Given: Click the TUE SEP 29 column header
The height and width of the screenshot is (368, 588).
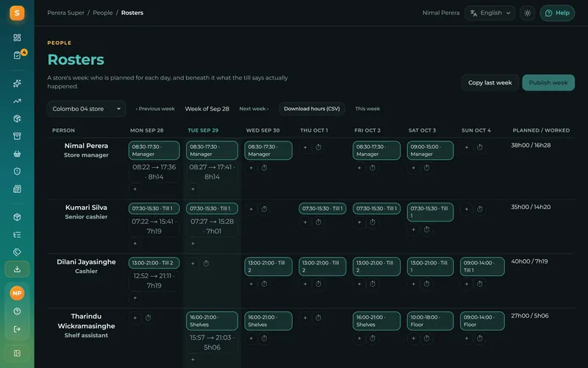Looking at the screenshot, I should [x=203, y=131].
